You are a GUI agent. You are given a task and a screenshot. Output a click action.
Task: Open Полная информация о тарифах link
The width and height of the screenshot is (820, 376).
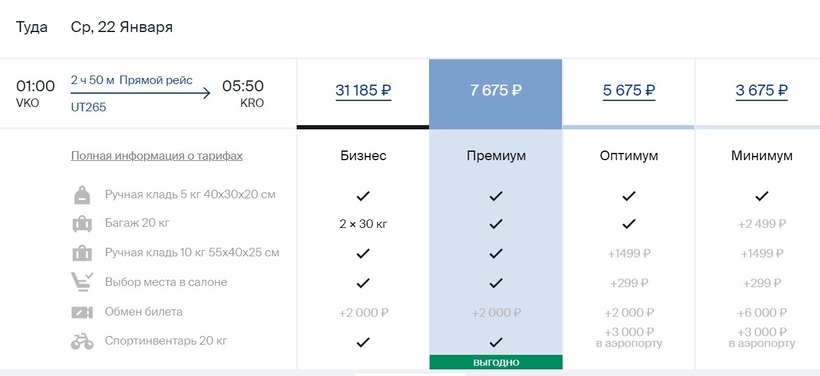coord(157,156)
